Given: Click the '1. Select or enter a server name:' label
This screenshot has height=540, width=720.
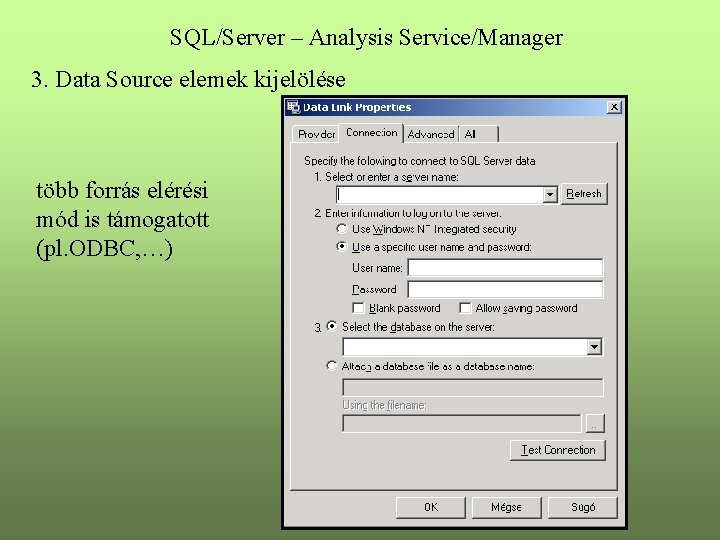Looking at the screenshot, I should pyautogui.click(x=386, y=177).
